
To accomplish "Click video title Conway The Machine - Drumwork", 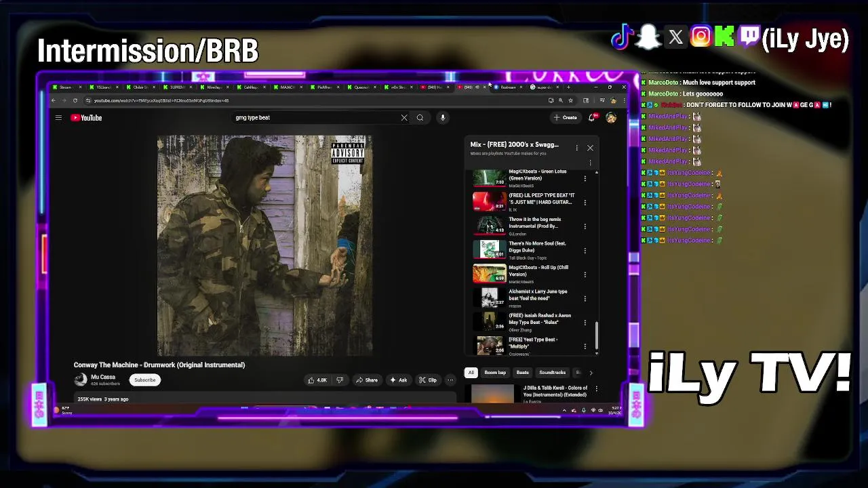I will coord(159,365).
